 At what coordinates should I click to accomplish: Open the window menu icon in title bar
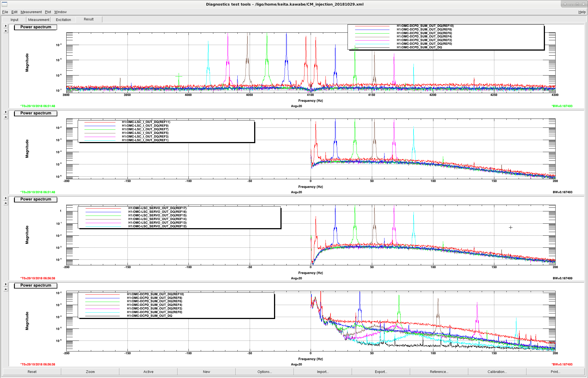click(x=4, y=4)
